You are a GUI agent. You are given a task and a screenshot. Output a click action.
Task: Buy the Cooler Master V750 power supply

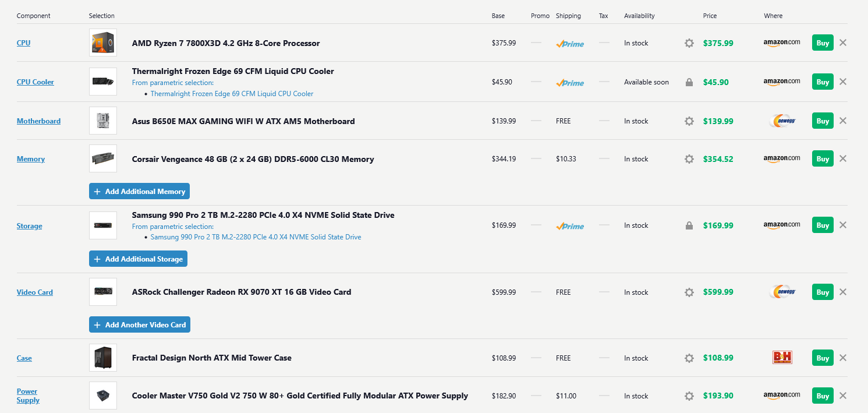tap(823, 396)
